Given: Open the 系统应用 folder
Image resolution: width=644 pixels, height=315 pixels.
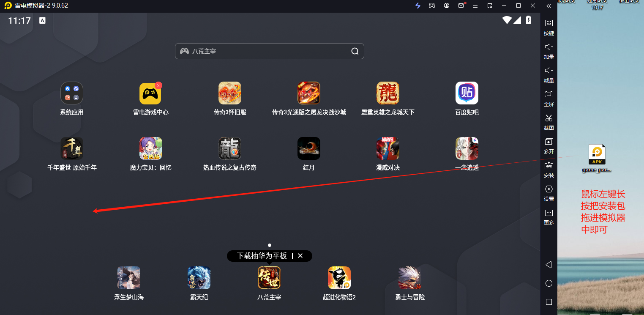Looking at the screenshot, I should click(72, 93).
